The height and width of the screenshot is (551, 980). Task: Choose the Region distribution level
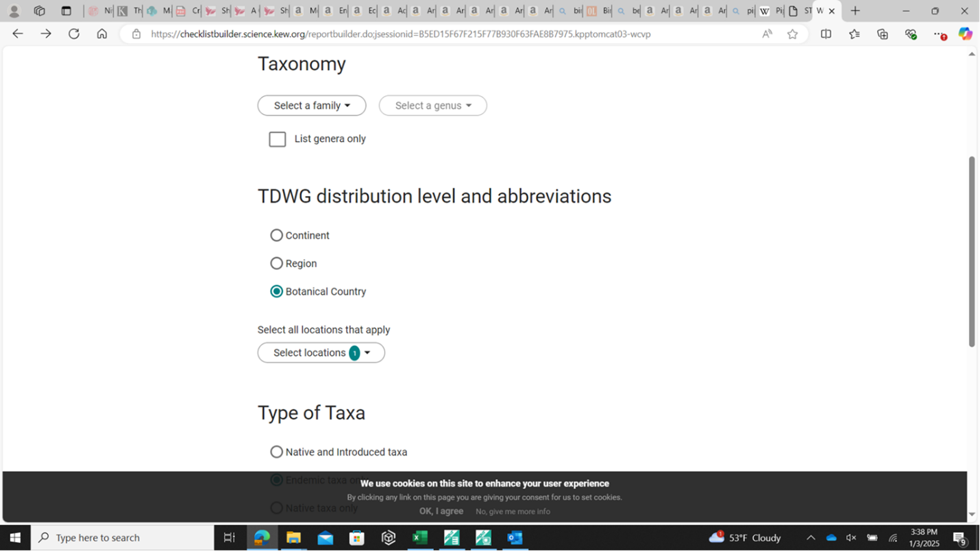point(277,263)
